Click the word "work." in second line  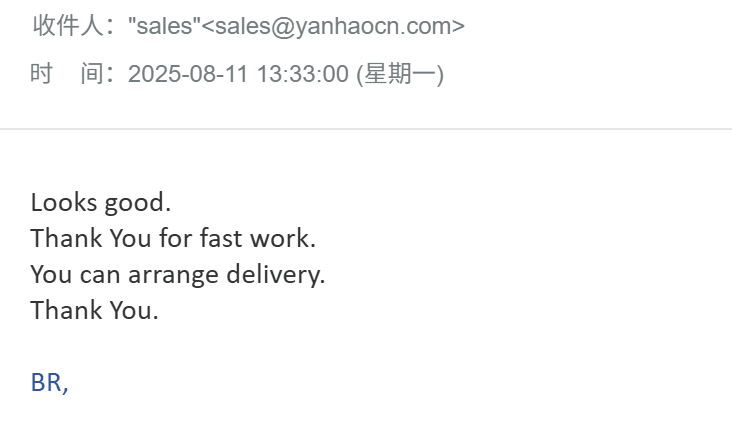coord(283,238)
